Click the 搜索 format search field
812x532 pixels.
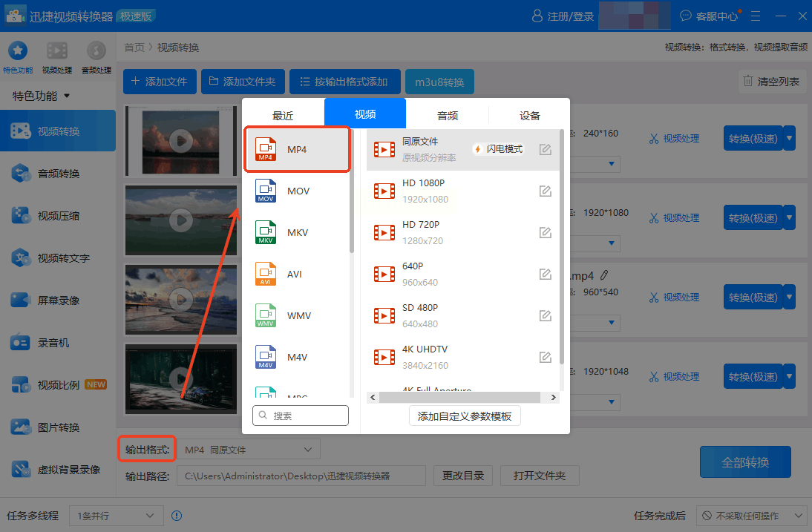click(301, 415)
